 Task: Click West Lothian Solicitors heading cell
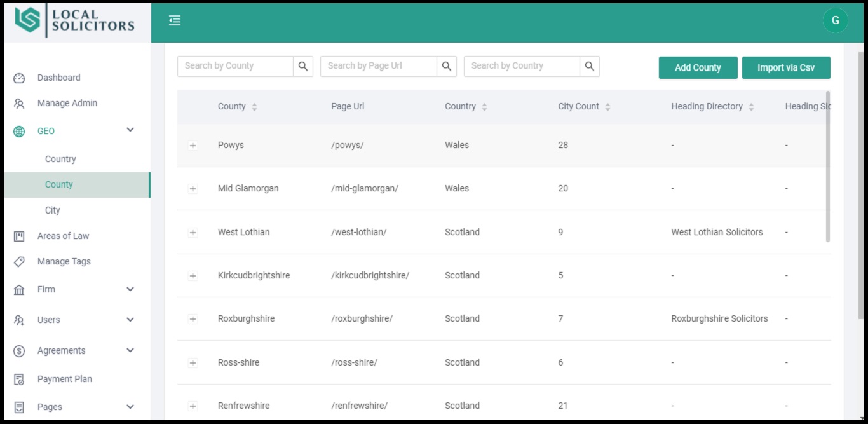click(717, 233)
